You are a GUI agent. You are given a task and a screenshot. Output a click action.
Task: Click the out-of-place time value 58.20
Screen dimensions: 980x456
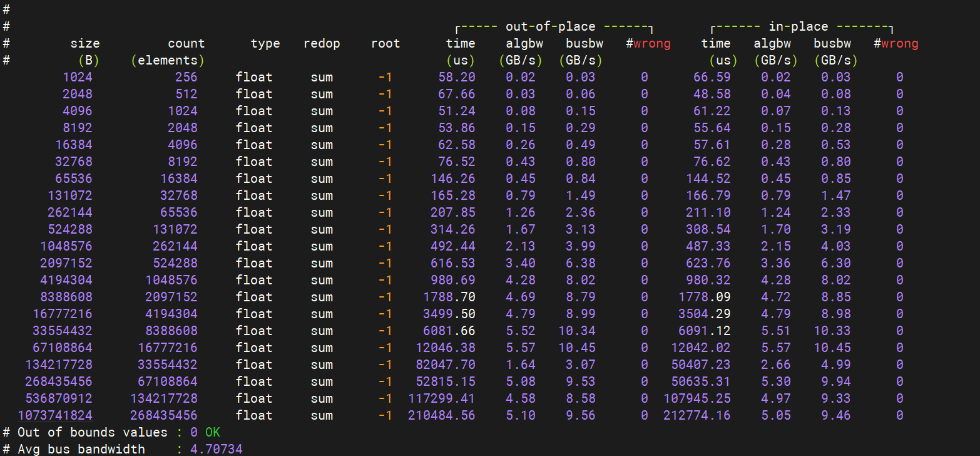tap(456, 77)
